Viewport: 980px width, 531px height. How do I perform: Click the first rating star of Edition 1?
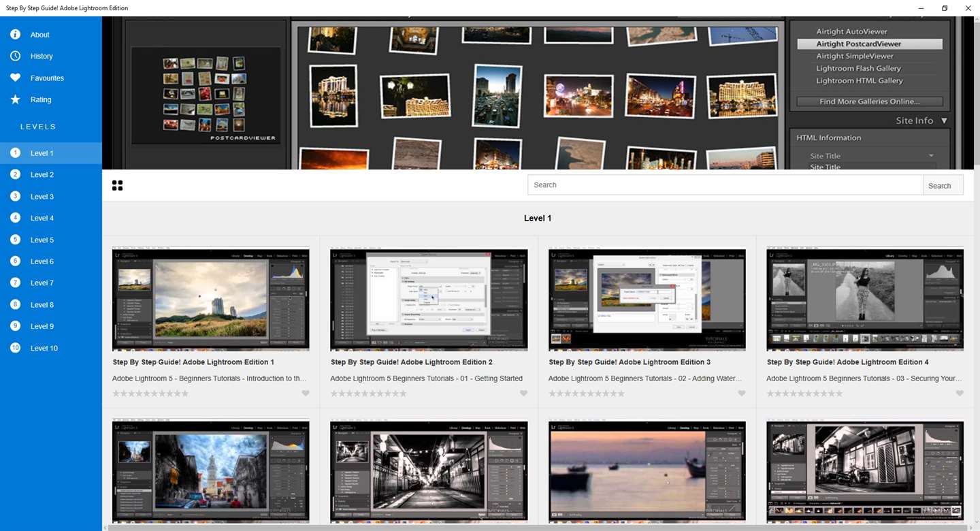(116, 393)
